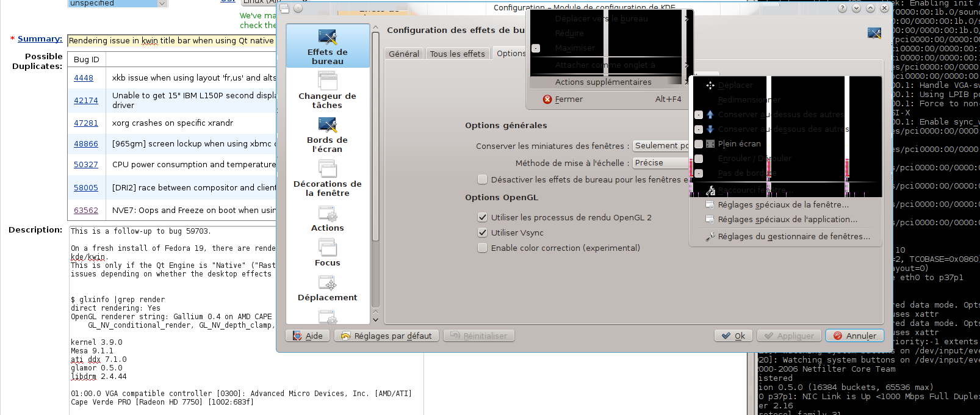Choose Réglages spéciaux de la fenêtre
The image size is (980, 415).
click(783, 205)
